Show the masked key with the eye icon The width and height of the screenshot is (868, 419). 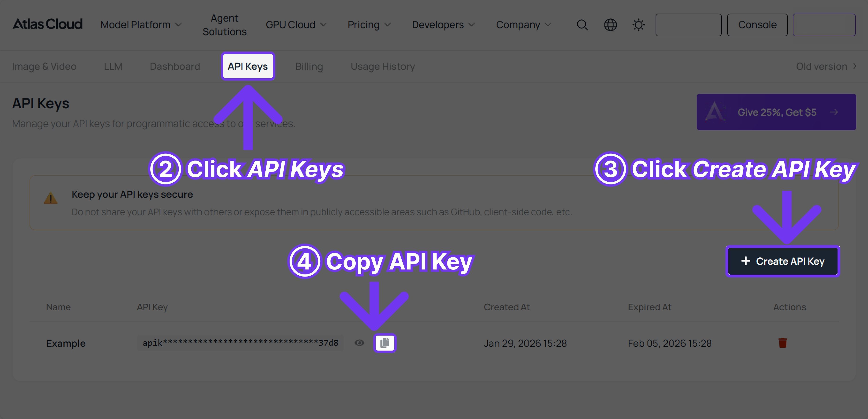[359, 343]
